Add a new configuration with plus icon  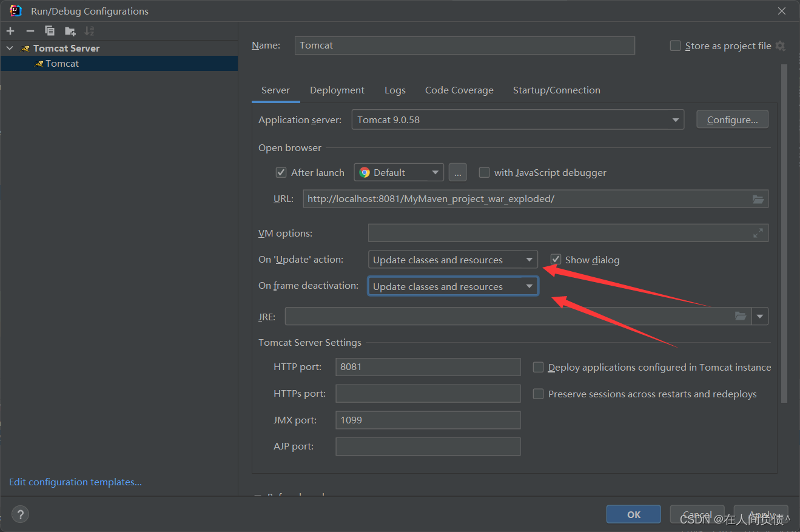[10, 31]
